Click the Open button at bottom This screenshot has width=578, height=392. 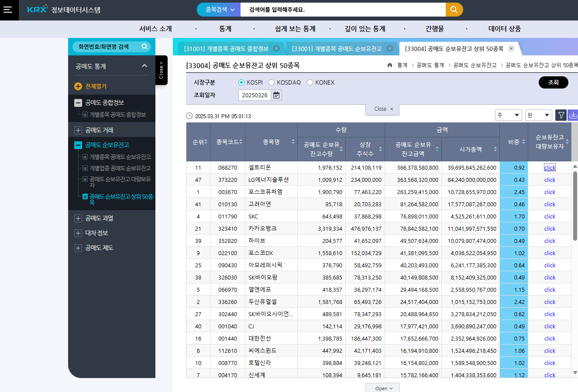382,388
